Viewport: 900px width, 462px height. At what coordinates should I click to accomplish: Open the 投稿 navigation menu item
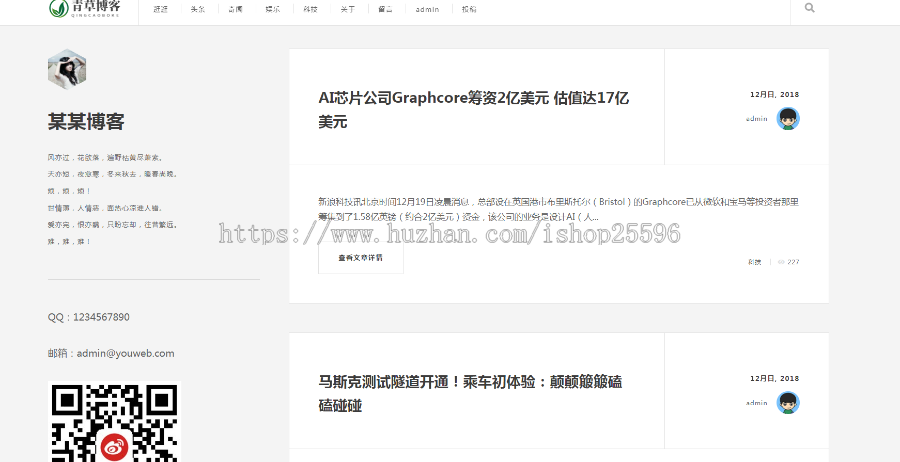coord(469,9)
